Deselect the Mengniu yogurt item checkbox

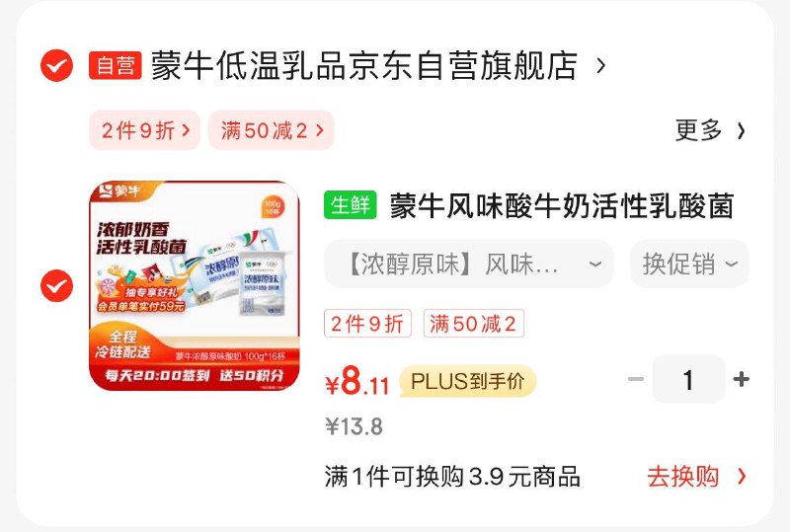pos(56,285)
